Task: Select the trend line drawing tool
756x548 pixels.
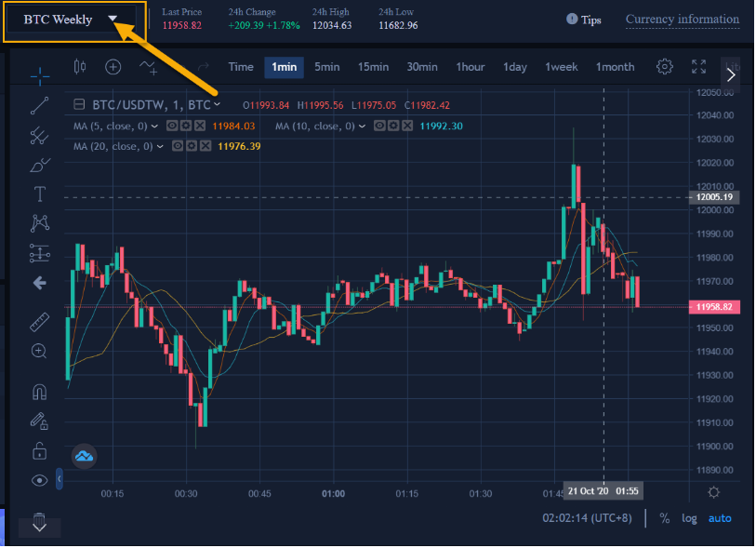Action: (x=40, y=106)
